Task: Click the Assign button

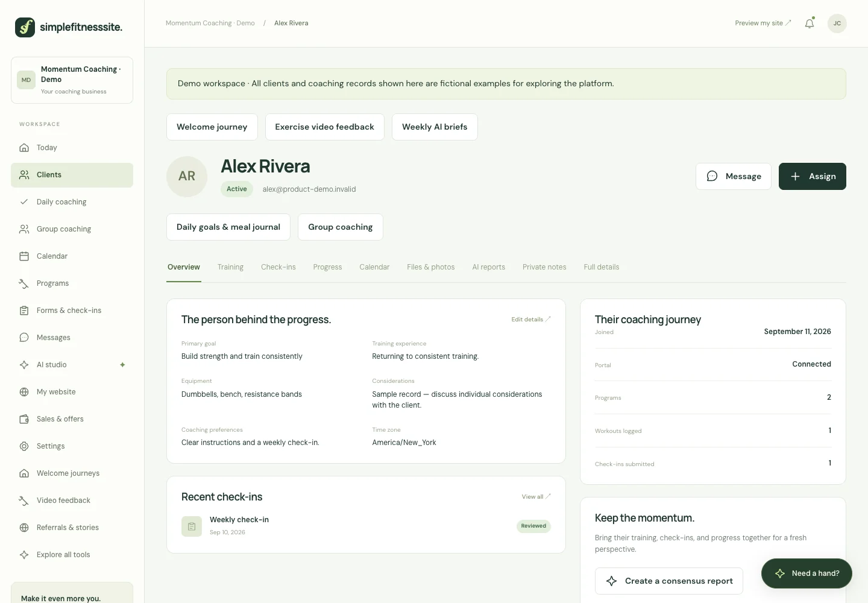Action: click(x=813, y=176)
